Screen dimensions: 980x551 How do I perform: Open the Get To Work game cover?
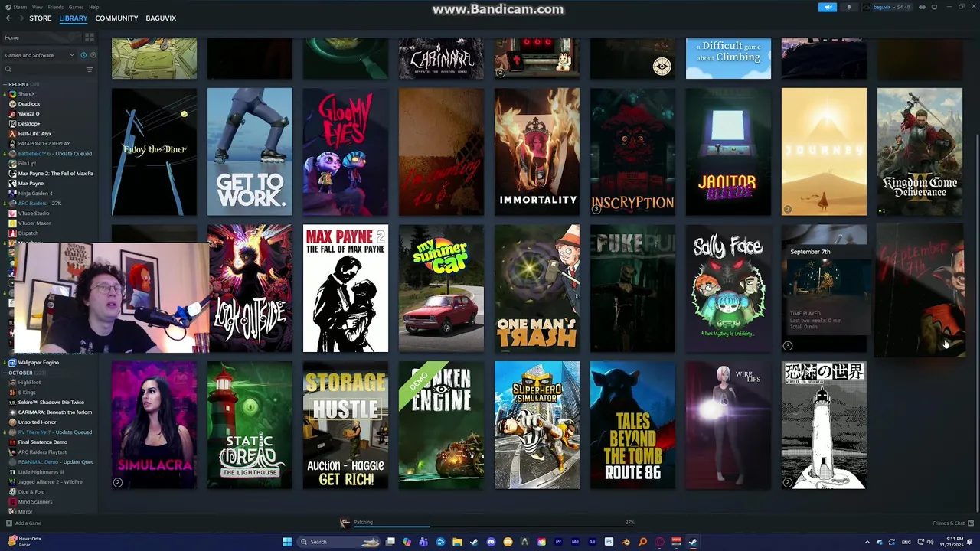pyautogui.click(x=250, y=152)
